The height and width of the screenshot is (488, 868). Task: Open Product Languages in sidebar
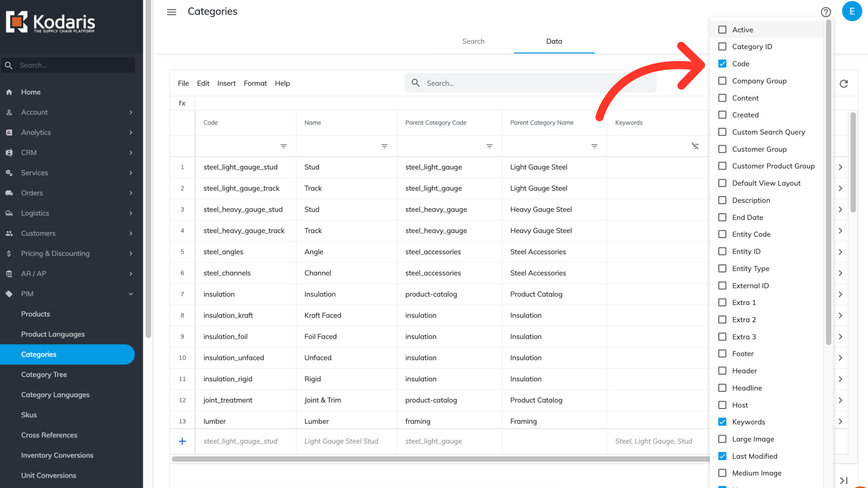point(53,334)
